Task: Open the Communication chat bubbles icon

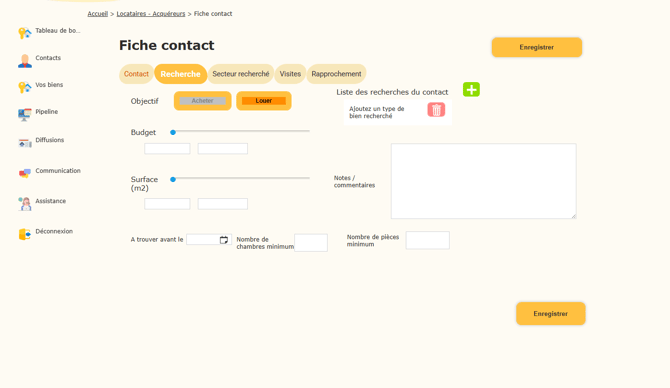Action: point(25,173)
